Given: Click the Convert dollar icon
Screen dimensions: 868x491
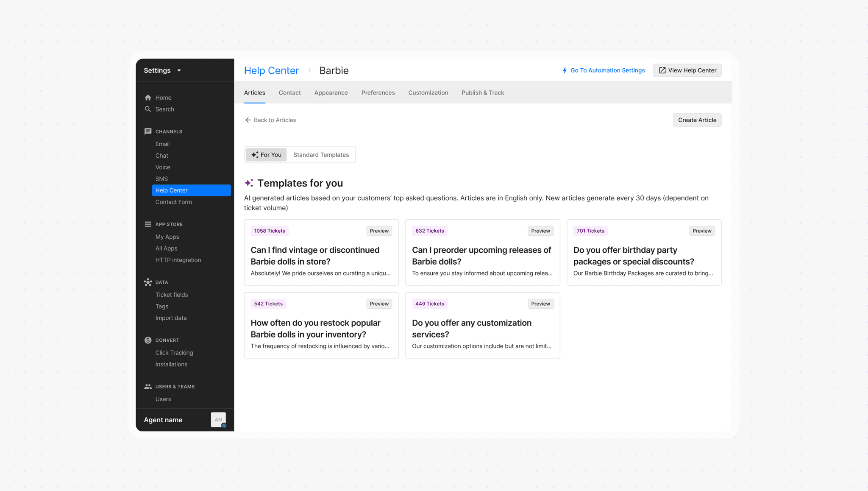Looking at the screenshot, I should (x=148, y=340).
